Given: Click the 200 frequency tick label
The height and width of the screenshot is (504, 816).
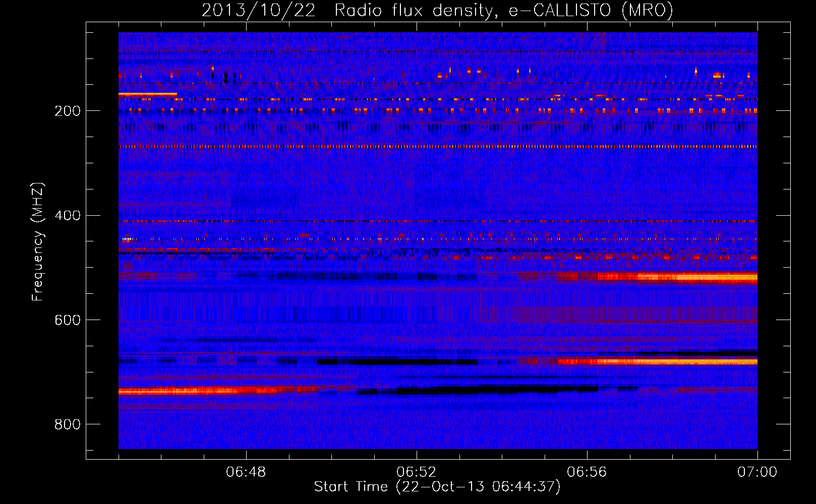Looking at the screenshot, I should pos(68,111).
